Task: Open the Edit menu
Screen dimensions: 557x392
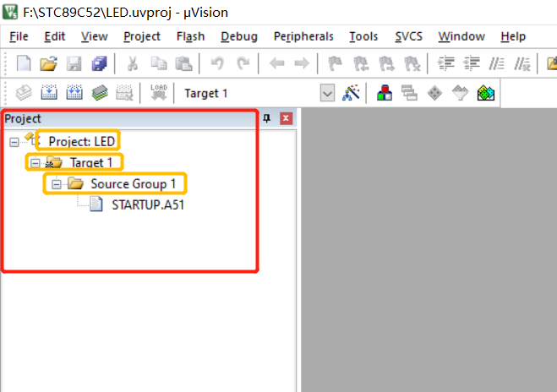Action: [55, 36]
